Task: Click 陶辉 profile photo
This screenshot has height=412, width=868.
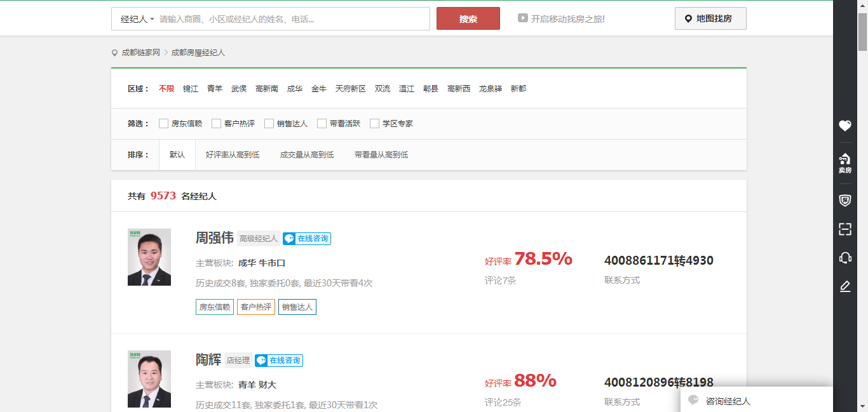Action: point(149,379)
